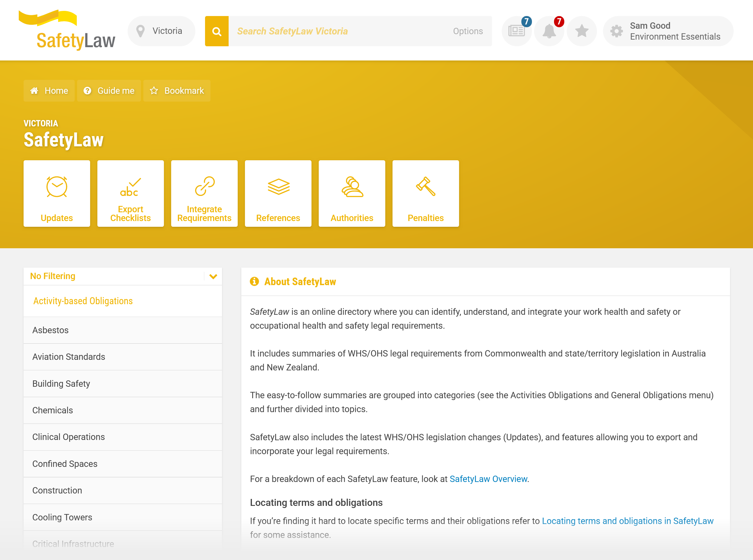The width and height of the screenshot is (753, 560).
Task: Open the References layers tile
Action: tap(278, 194)
